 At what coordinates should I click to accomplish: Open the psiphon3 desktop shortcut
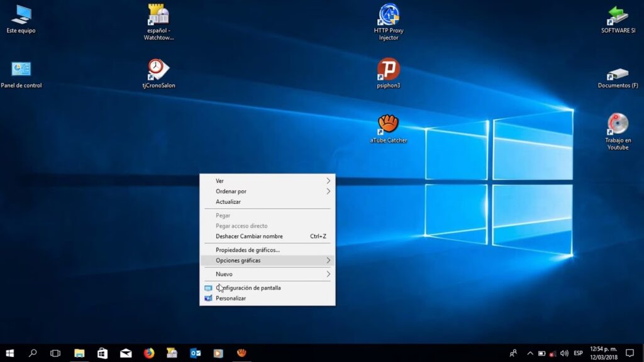point(388,70)
